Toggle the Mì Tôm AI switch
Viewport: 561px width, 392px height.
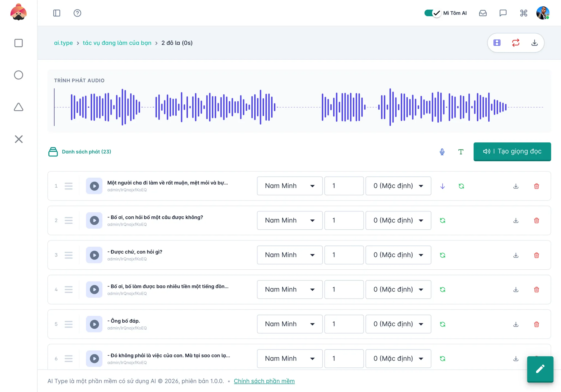[x=433, y=13]
